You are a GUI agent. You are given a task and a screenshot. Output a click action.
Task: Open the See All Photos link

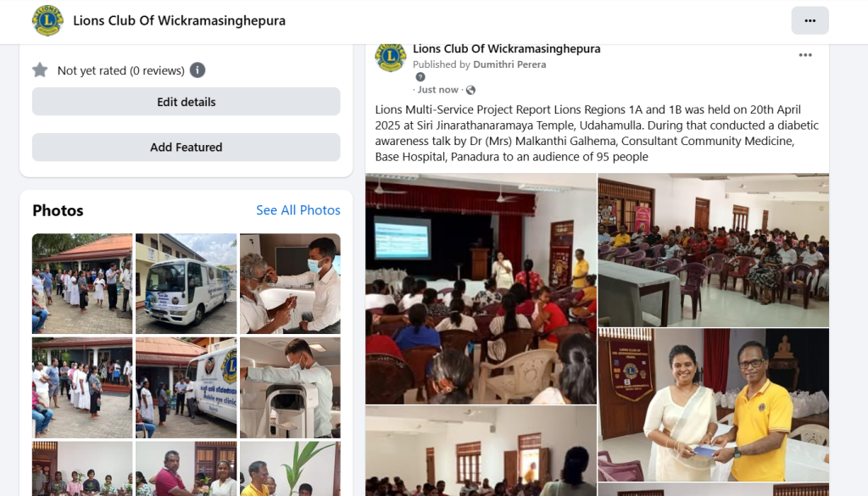coord(298,210)
